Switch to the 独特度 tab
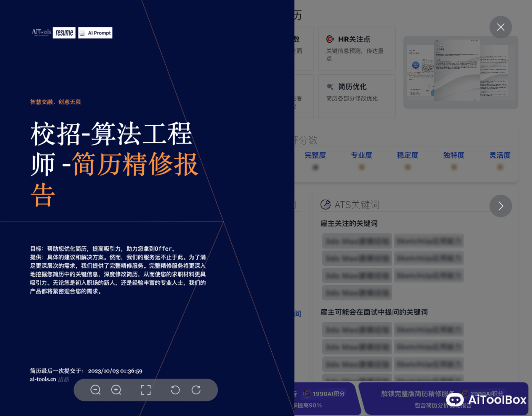 coord(454,155)
